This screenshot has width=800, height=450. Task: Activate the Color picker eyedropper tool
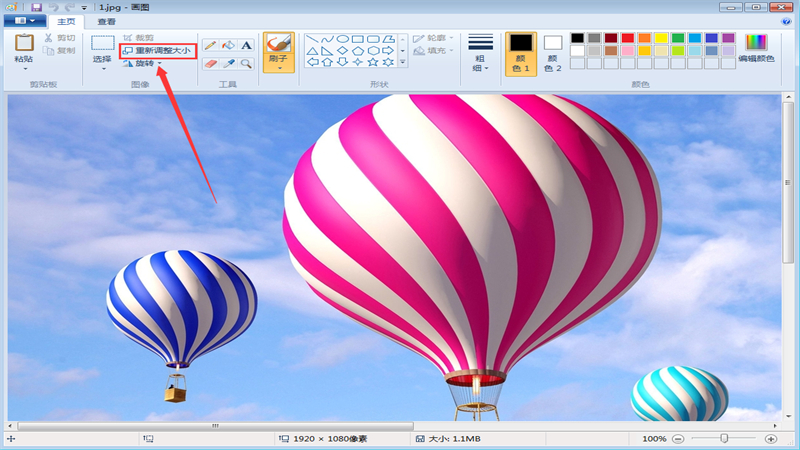(228, 64)
